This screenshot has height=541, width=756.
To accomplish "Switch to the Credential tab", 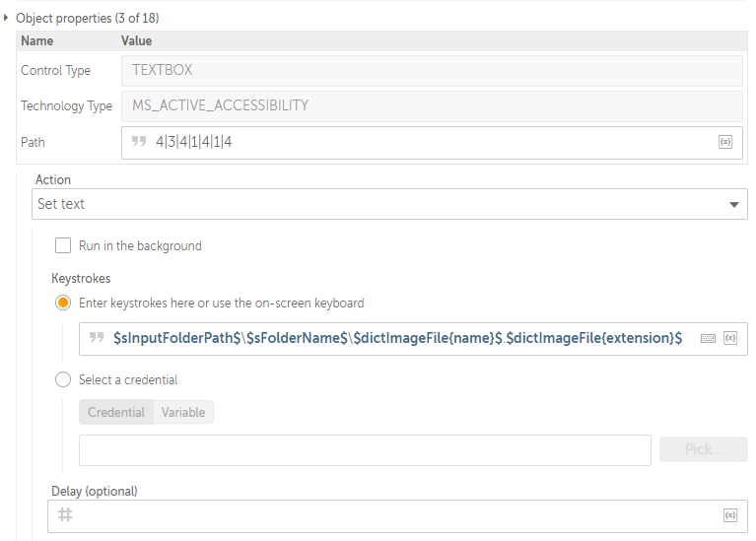I will tap(116, 412).
